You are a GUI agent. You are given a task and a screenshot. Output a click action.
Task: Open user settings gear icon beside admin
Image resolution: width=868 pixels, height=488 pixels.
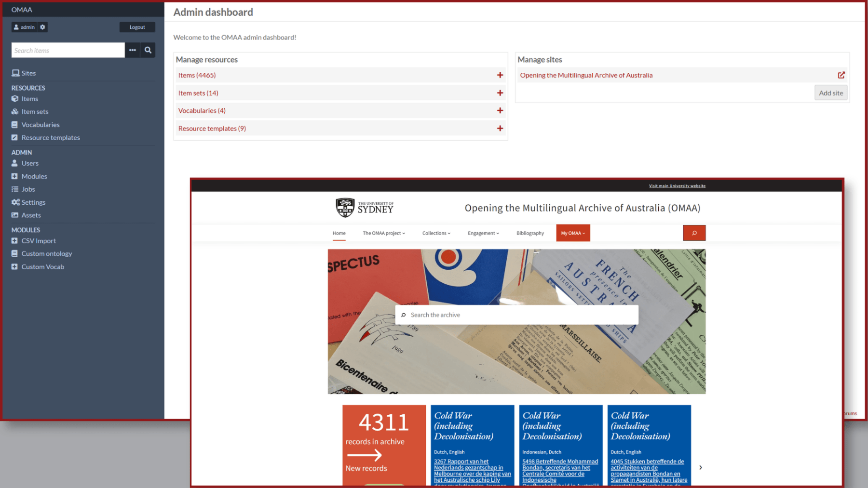click(x=42, y=27)
